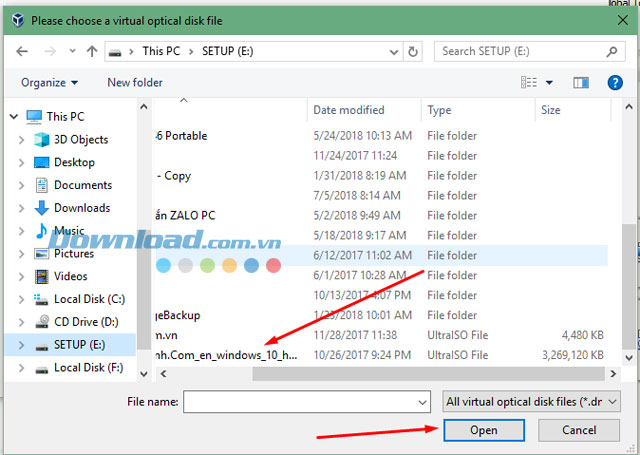640x455 pixels.
Task: Expand the address bar history dropdown
Action: coord(393,52)
